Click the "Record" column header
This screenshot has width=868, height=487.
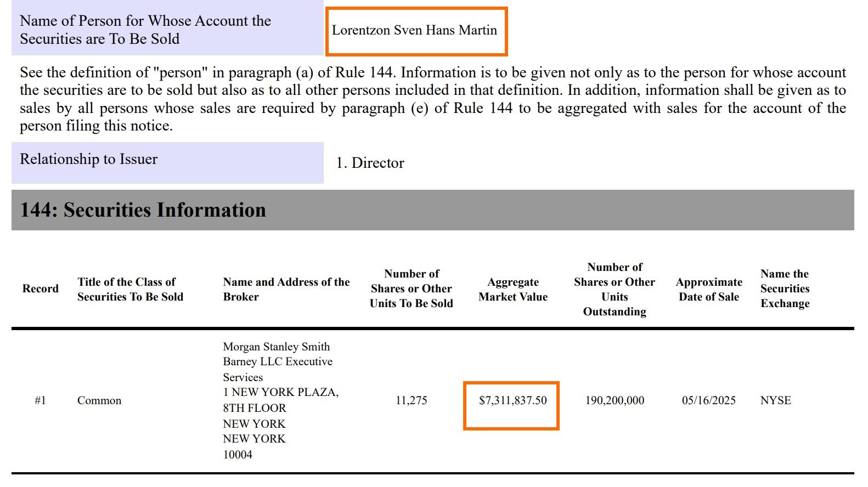click(x=40, y=289)
